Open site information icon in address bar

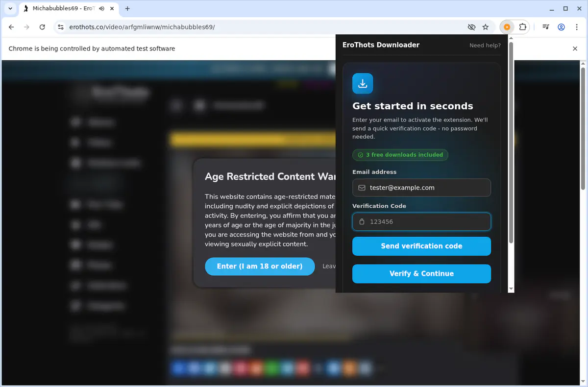pos(60,27)
